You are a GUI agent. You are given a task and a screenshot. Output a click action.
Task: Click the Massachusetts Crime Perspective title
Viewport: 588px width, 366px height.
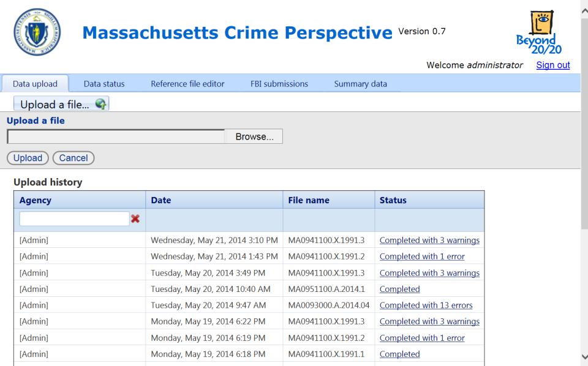click(x=237, y=32)
